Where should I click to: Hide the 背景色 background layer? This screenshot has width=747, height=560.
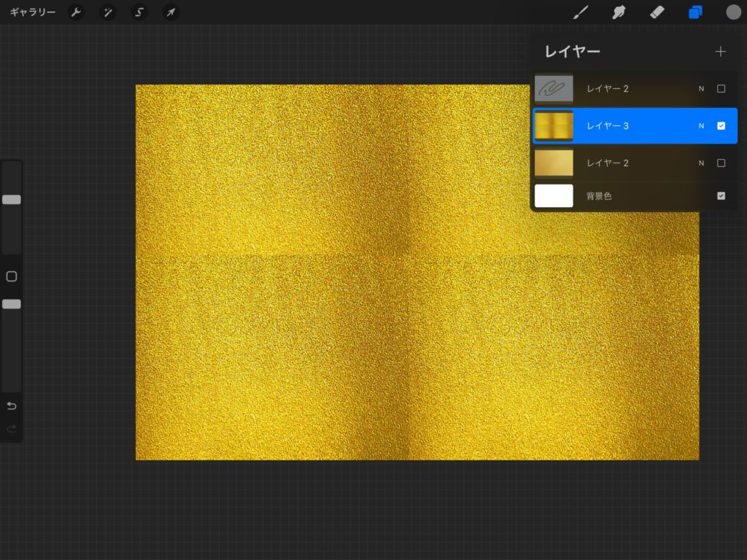721,196
